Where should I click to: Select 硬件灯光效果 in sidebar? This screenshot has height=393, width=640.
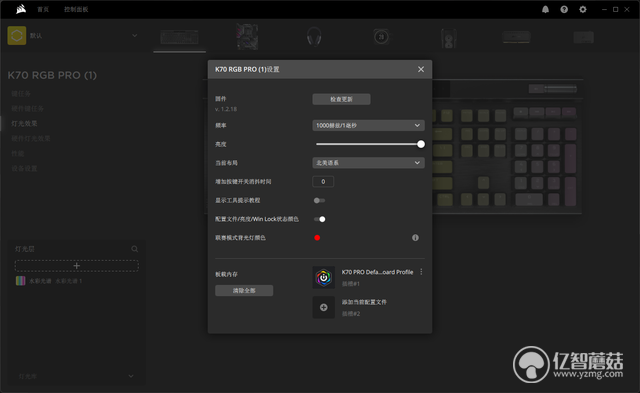(31, 138)
